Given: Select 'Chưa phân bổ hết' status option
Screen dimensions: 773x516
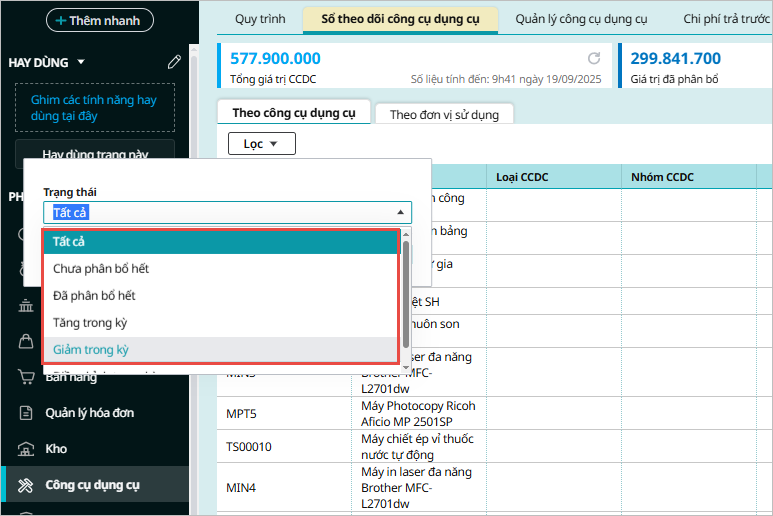Looking at the screenshot, I should [x=101, y=269].
